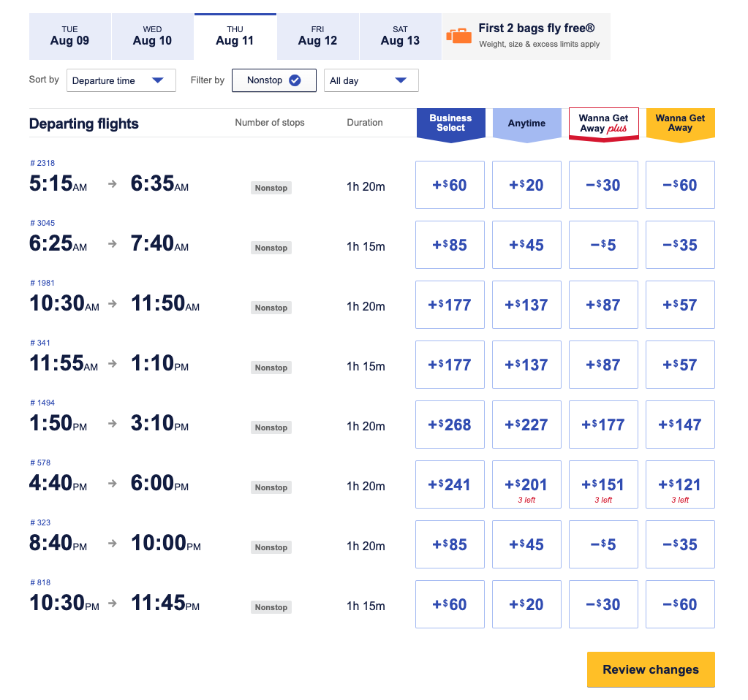Click the Business Select column header
748x700 pixels.
[451, 124]
